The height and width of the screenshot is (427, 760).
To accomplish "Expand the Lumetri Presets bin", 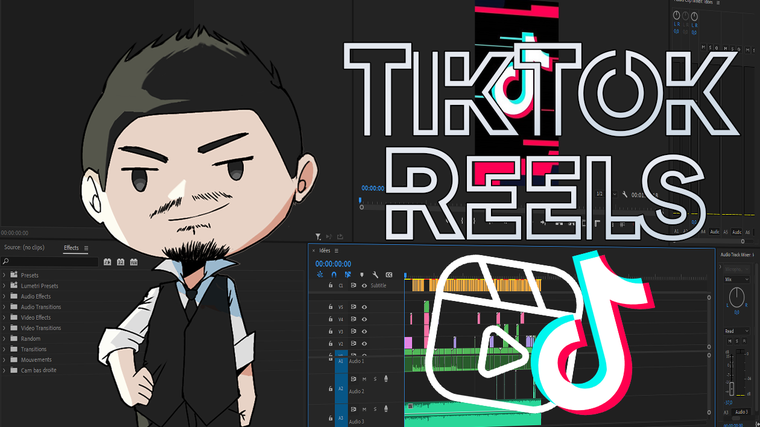I will pyautogui.click(x=4, y=285).
